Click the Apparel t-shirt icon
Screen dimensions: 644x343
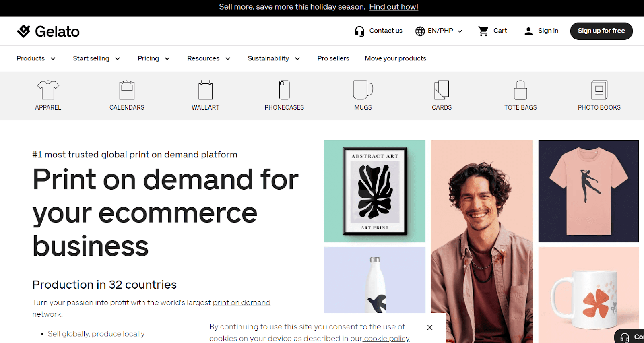tap(48, 90)
